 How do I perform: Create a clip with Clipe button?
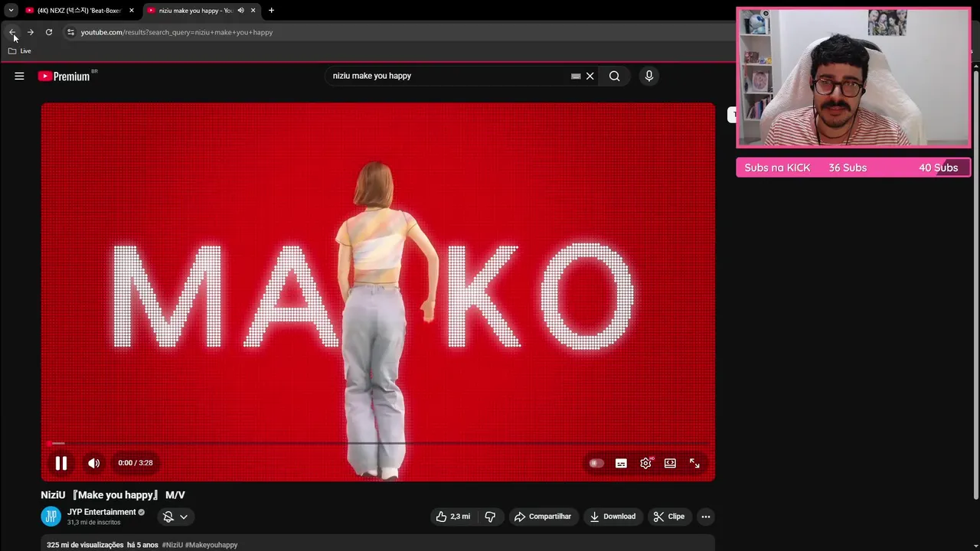click(x=669, y=517)
